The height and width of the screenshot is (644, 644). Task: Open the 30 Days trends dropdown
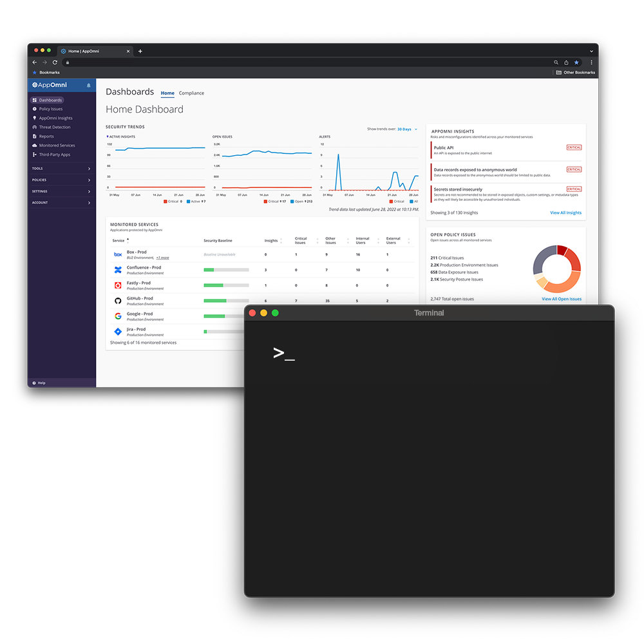tap(407, 129)
